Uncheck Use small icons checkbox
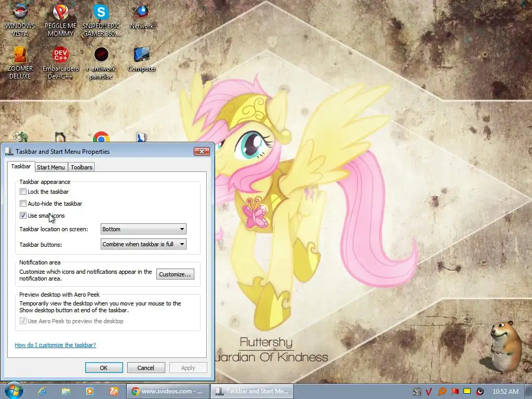This screenshot has width=532, height=399. pos(23,215)
